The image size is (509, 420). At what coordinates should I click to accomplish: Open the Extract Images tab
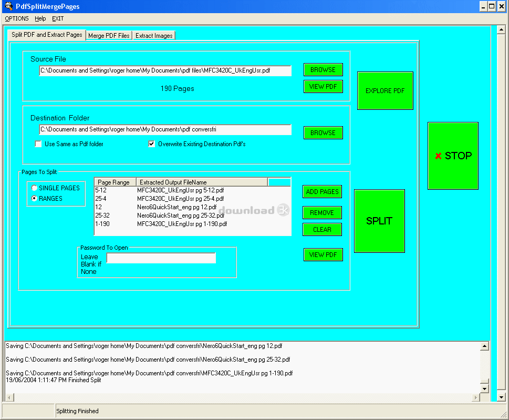click(154, 36)
